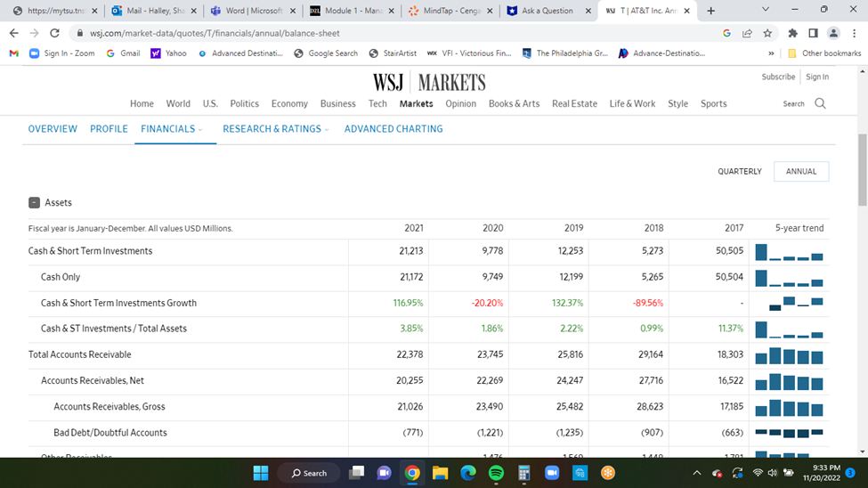
Task: Click the Subscribe link
Action: point(778,77)
